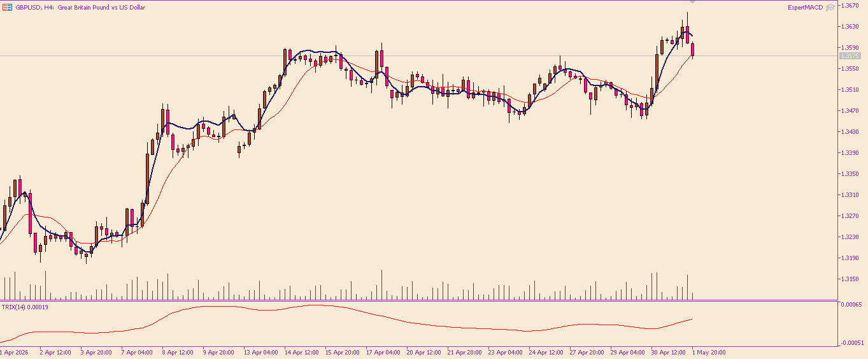Click the 15 Apr 20:00 time label
This screenshot has height=359, width=868.
(x=343, y=352)
